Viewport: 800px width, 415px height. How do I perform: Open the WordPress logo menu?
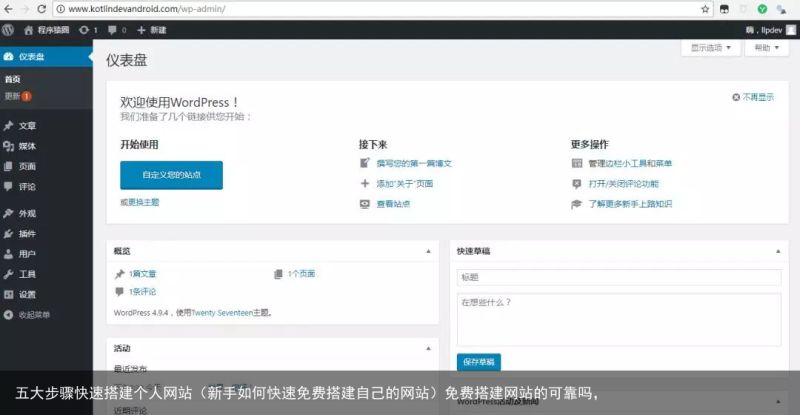click(8, 30)
